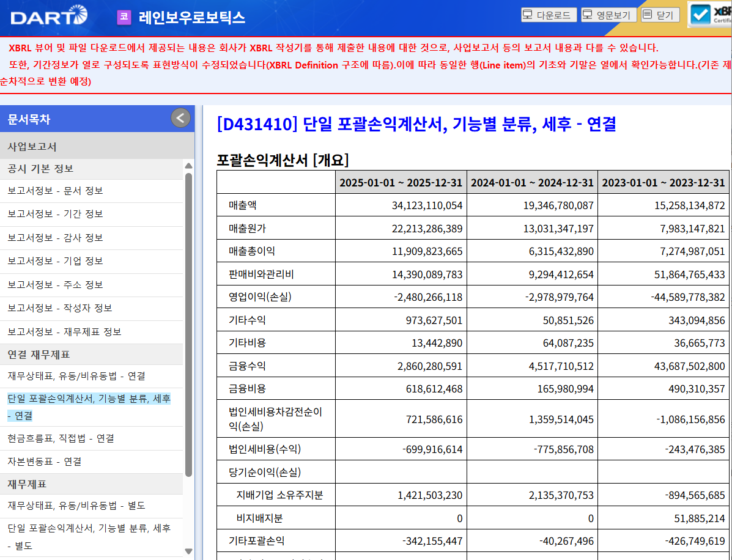Open 재무상태표, 유동/비유동법 - 별도
Image resolution: width=732 pixels, height=560 pixels.
pyautogui.click(x=76, y=506)
